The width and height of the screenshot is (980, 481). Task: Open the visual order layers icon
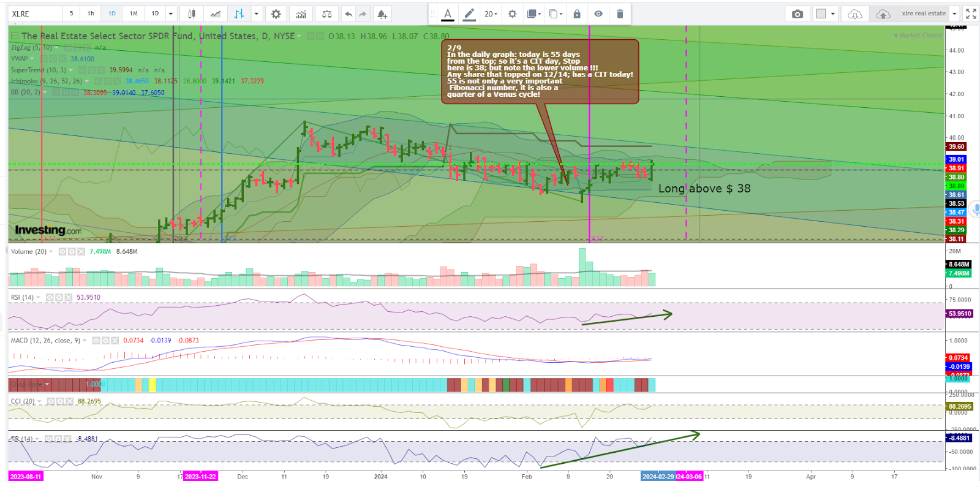tap(534, 13)
